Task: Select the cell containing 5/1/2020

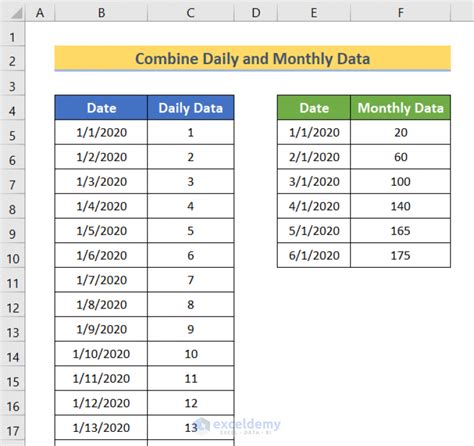Action: click(314, 231)
